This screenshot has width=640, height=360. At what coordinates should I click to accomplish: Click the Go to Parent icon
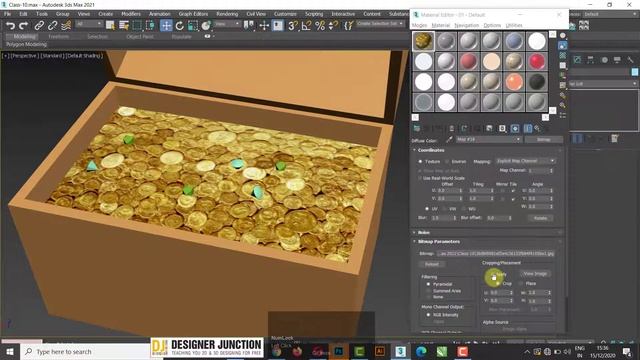(538, 129)
